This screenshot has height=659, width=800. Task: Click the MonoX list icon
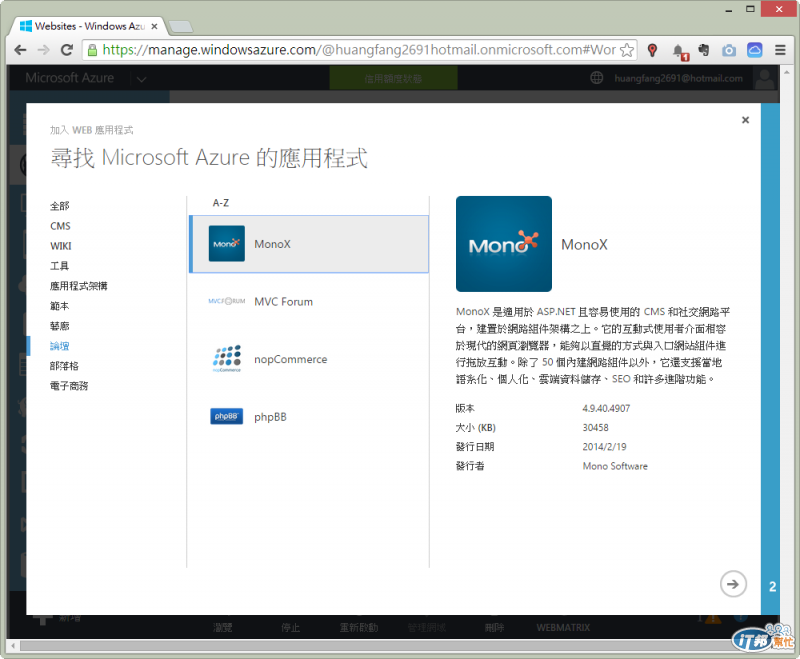click(x=227, y=244)
